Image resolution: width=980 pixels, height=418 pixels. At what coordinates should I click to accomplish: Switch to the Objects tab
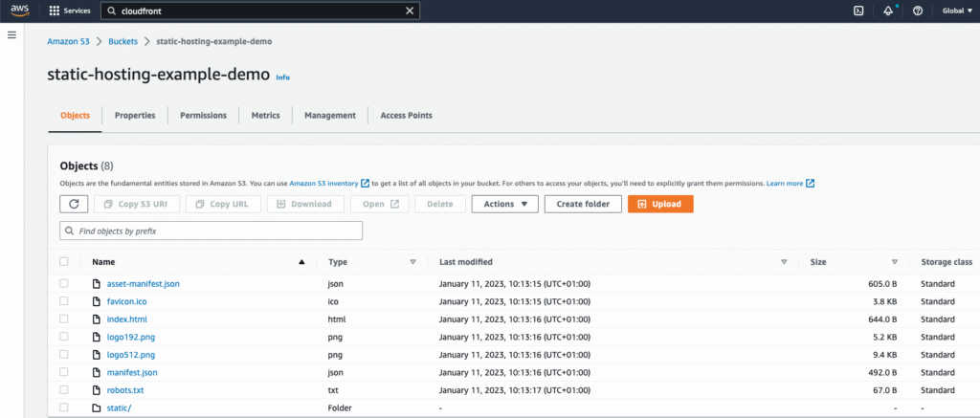75,116
